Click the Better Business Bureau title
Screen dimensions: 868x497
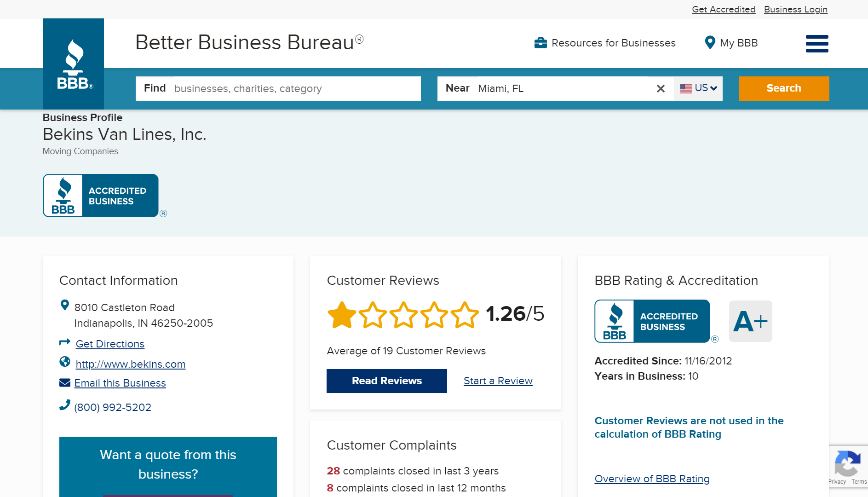point(249,42)
